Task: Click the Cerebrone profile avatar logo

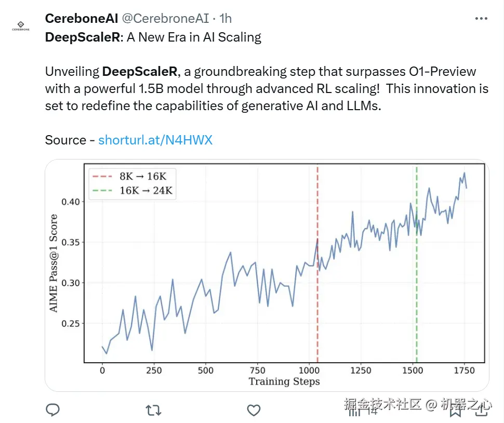Action: [x=21, y=26]
